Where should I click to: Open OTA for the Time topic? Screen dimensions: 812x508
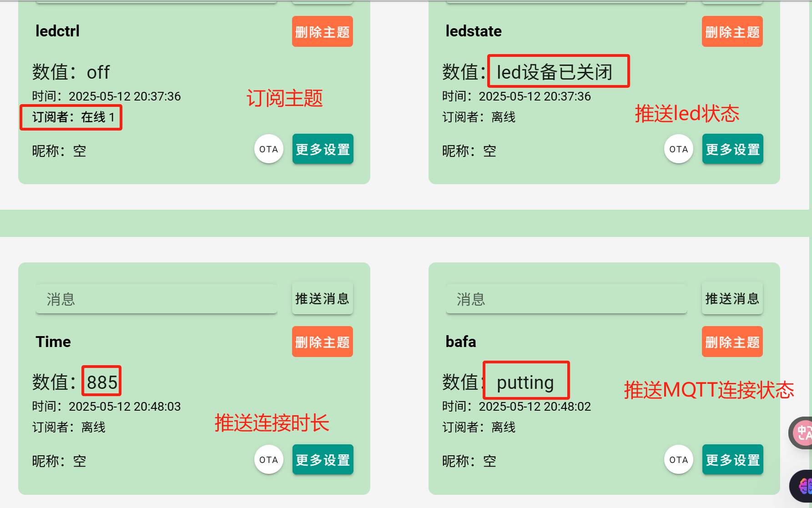(268, 460)
